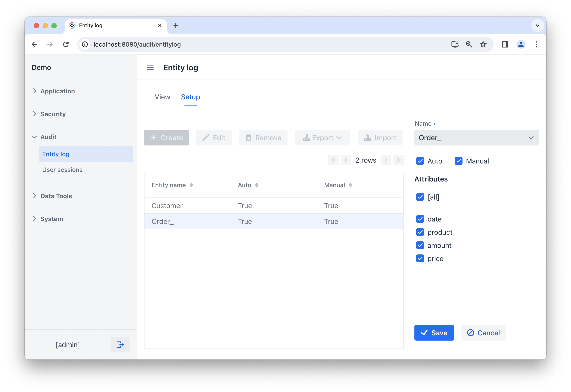This screenshot has width=571, height=392.
Task: Expand the Security menu section
Action: 53,114
